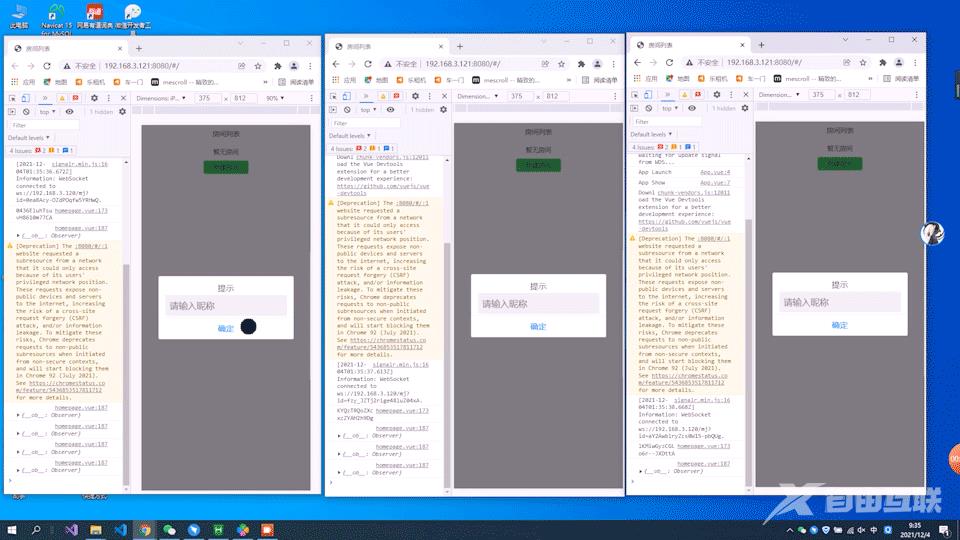Toggle device toolbar in middle window DevTools
The image size is (960, 540).
pyautogui.click(x=347, y=96)
